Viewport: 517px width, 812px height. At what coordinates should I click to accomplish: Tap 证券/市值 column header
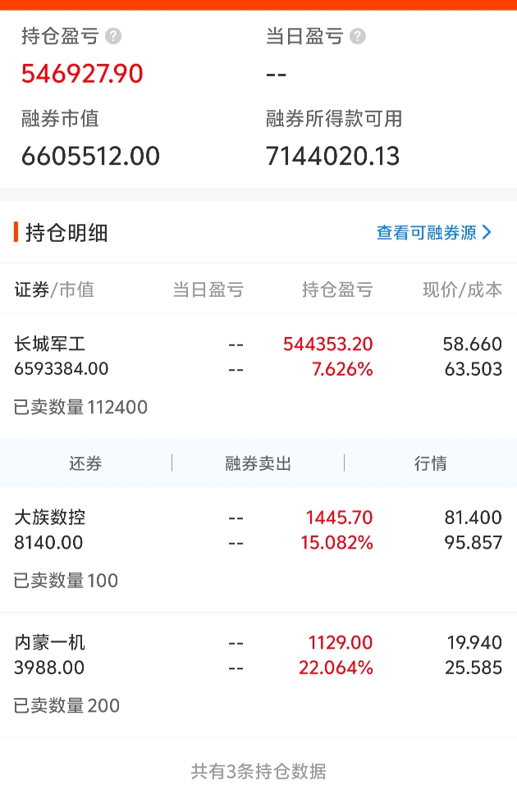(54, 290)
